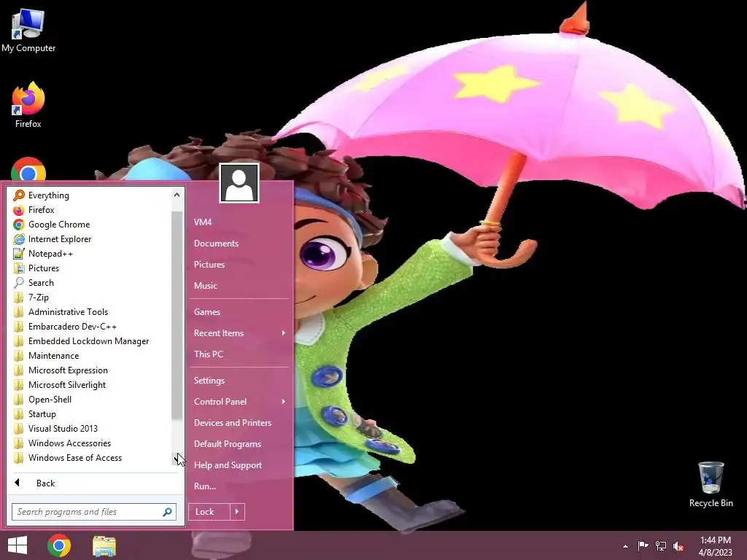The width and height of the screenshot is (747, 560).
Task: Open the Action Center flag icon
Action: 643,545
